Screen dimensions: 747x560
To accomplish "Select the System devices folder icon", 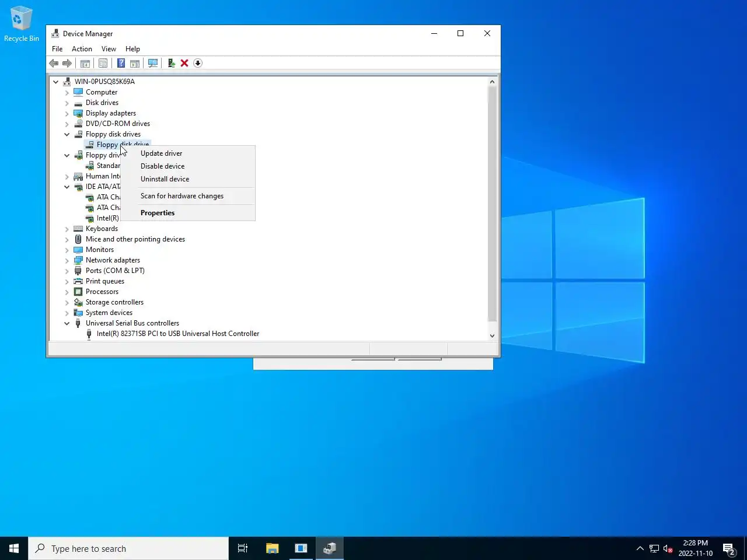I will point(78,313).
